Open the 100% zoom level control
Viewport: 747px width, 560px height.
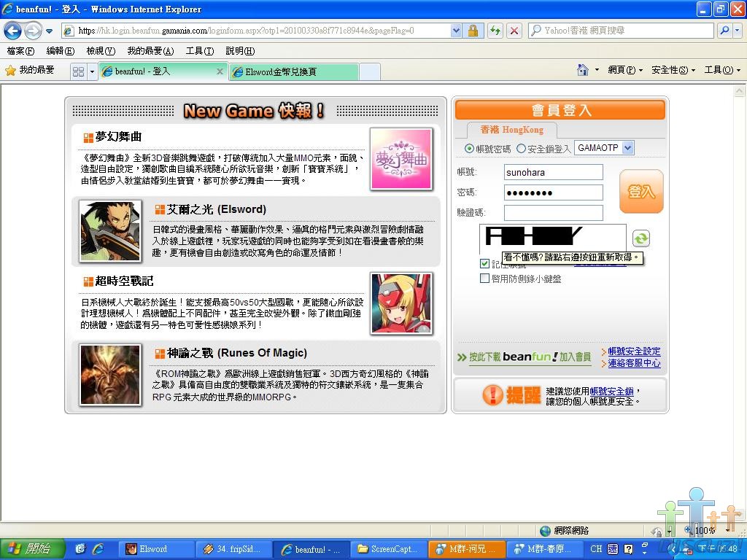tap(707, 530)
